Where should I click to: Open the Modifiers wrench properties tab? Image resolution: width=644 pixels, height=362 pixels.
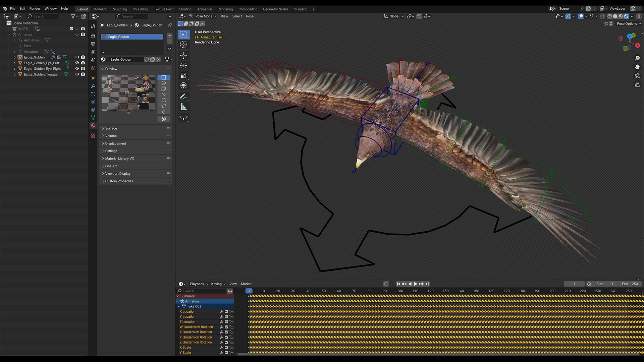click(93, 86)
